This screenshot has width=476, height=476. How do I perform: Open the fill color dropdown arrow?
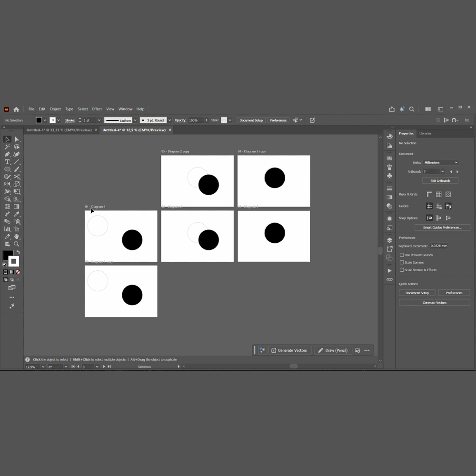coord(45,120)
